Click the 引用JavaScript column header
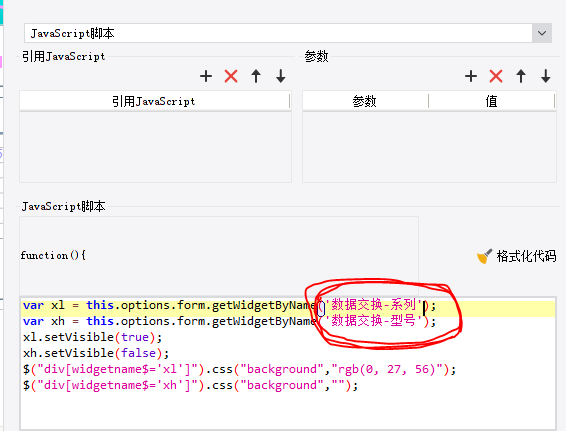This screenshot has width=566, height=431. [x=154, y=101]
